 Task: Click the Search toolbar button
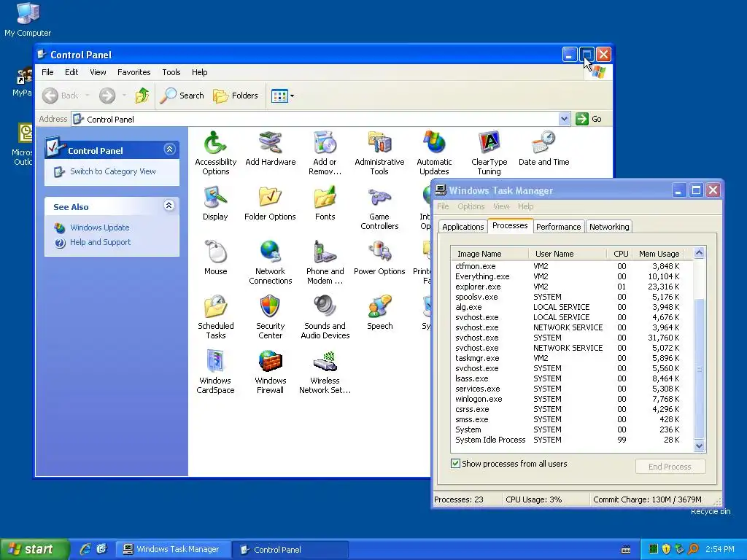point(182,96)
